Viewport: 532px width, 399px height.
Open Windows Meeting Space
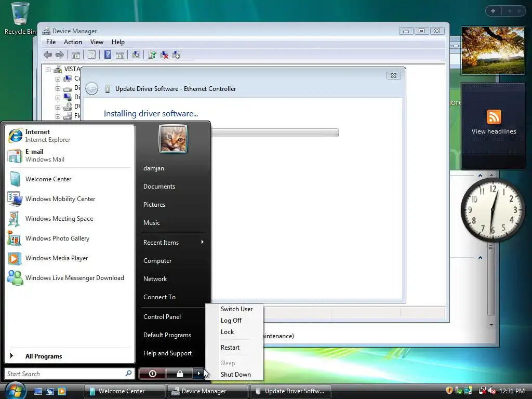pyautogui.click(x=70, y=219)
